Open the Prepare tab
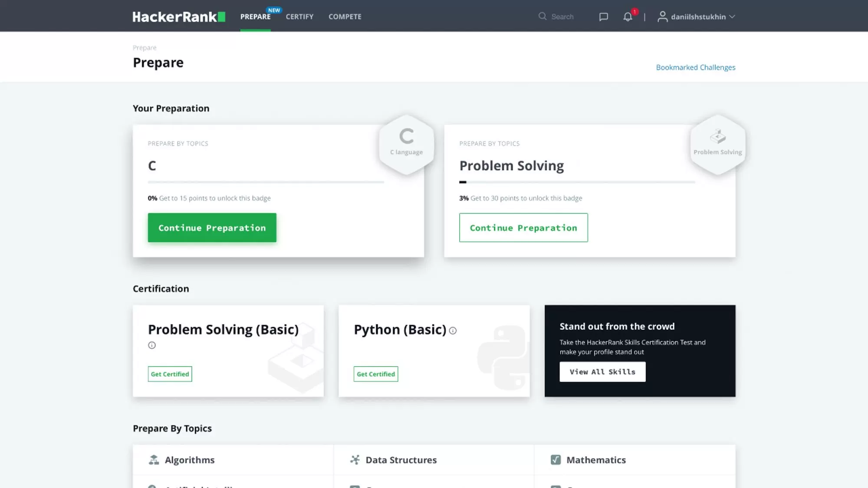 [x=255, y=16]
